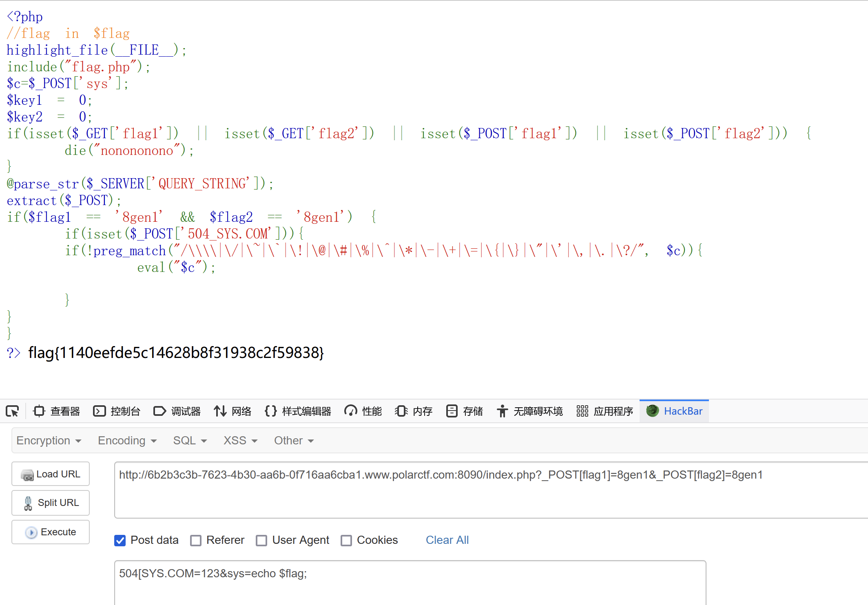The image size is (868, 605).
Task: Open the Console (控制台) panel icon
Action: [x=99, y=411]
